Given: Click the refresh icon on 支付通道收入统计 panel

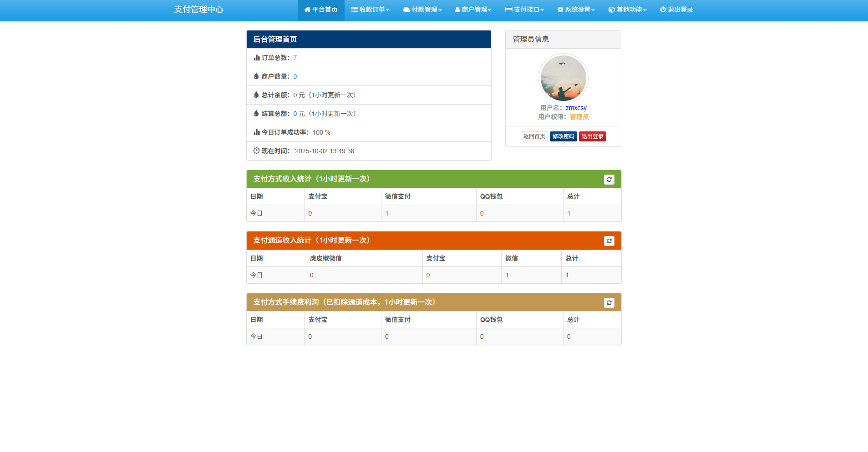Looking at the screenshot, I should pos(609,241).
